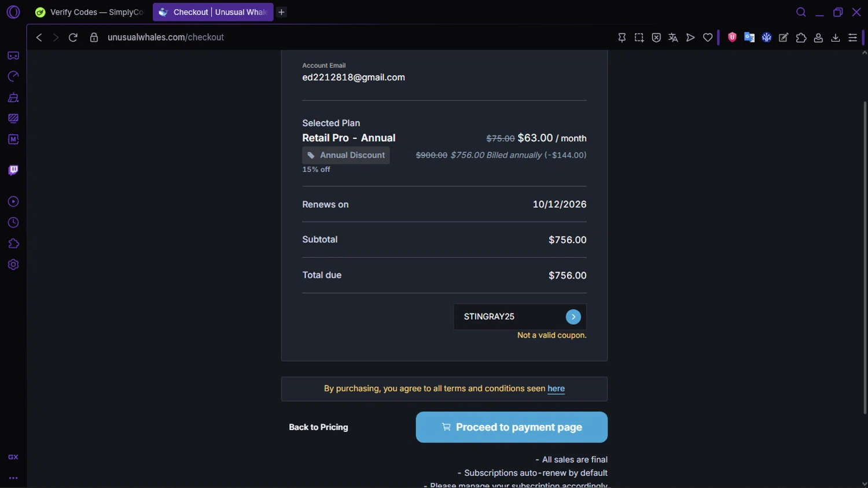Open the Opera menu logo
The height and width of the screenshot is (488, 868).
point(13,12)
